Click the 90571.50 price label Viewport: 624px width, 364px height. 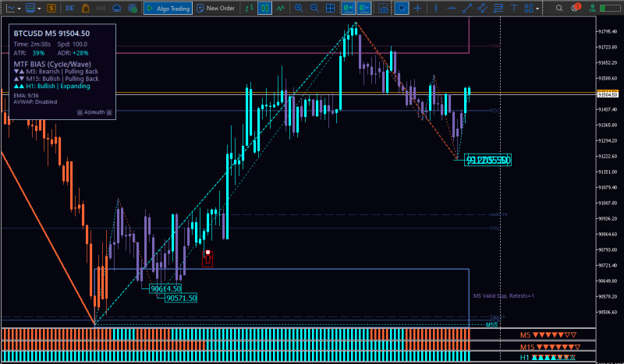[x=181, y=298]
